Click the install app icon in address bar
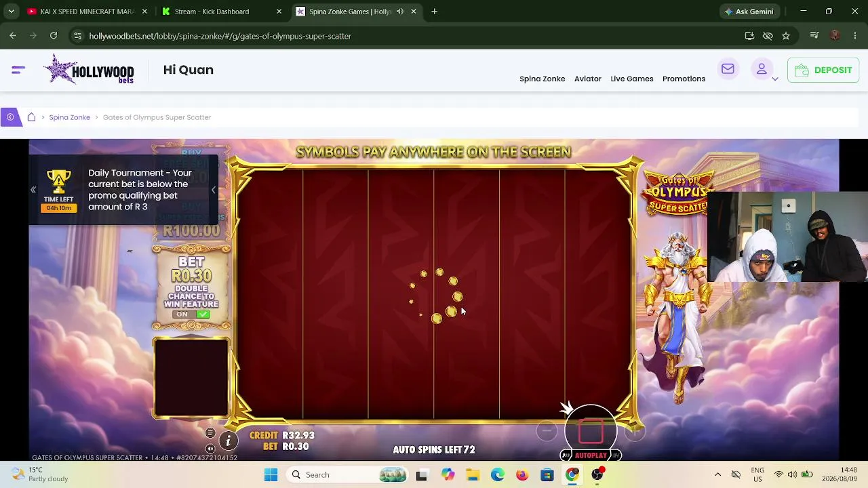The width and height of the screenshot is (868, 488). point(749,36)
